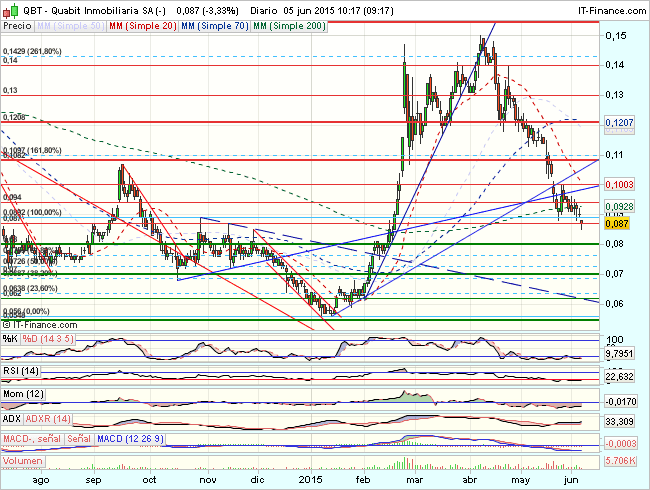The image size is (650, 490).
Task: Click the ADX value 33,309
Action: (x=619, y=422)
